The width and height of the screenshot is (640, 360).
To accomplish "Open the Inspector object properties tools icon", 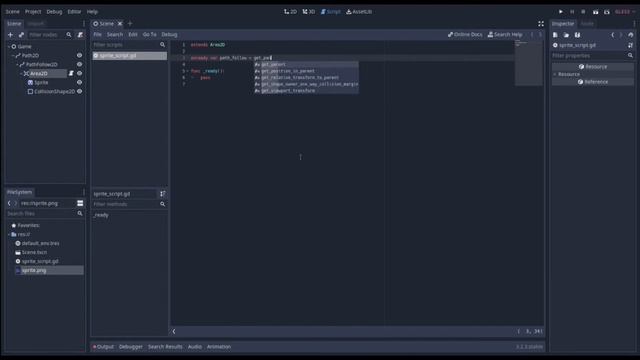I will (631, 45).
